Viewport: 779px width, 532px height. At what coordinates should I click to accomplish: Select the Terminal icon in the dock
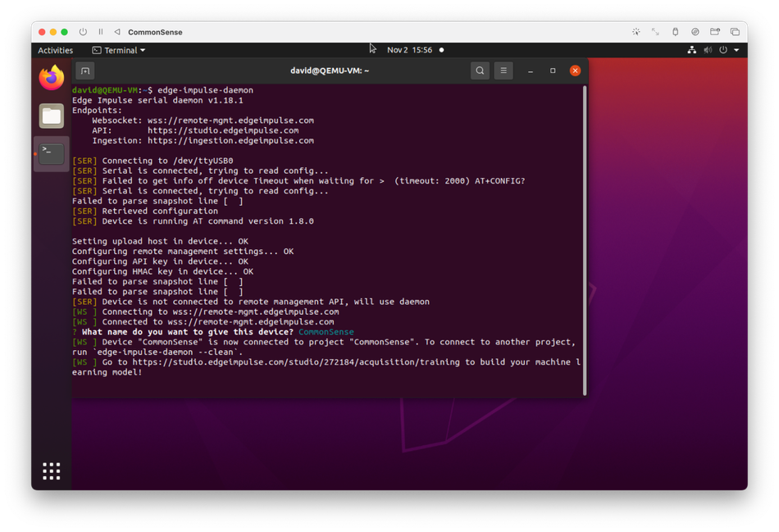pos(52,154)
